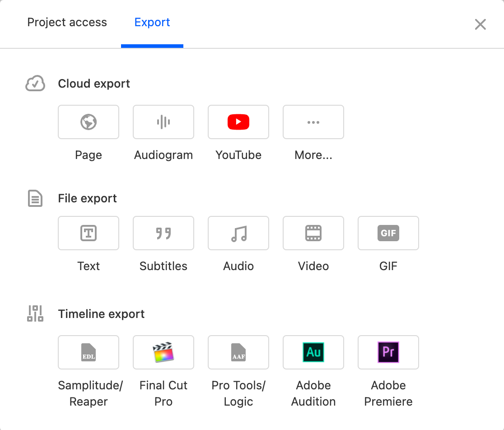
Task: Open the Audiogram export option
Action: point(163,122)
